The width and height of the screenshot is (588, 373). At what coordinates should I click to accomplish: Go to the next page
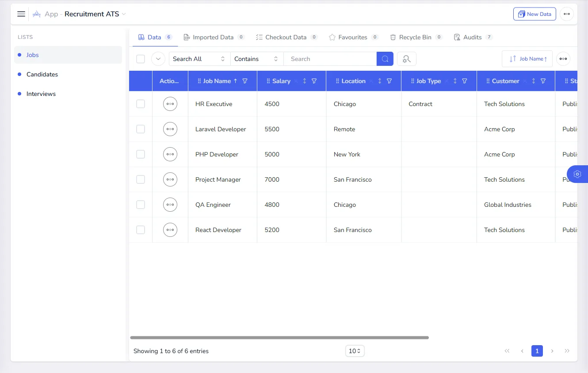click(x=552, y=351)
